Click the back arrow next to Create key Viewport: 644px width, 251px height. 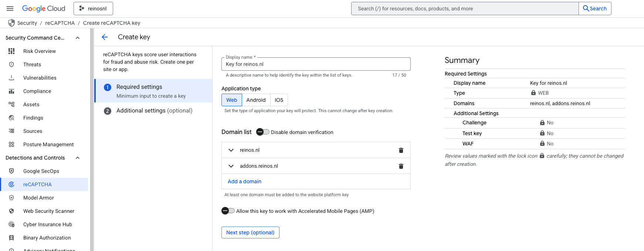tap(105, 37)
